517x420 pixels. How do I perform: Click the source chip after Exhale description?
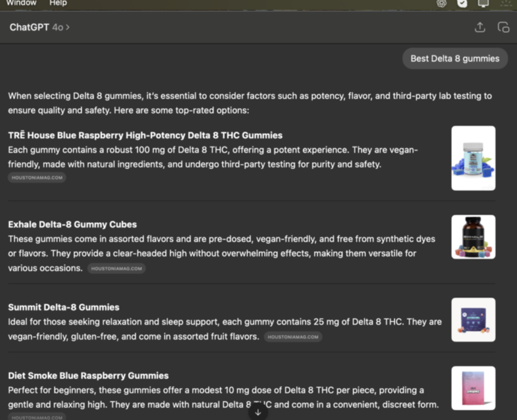pyautogui.click(x=116, y=268)
